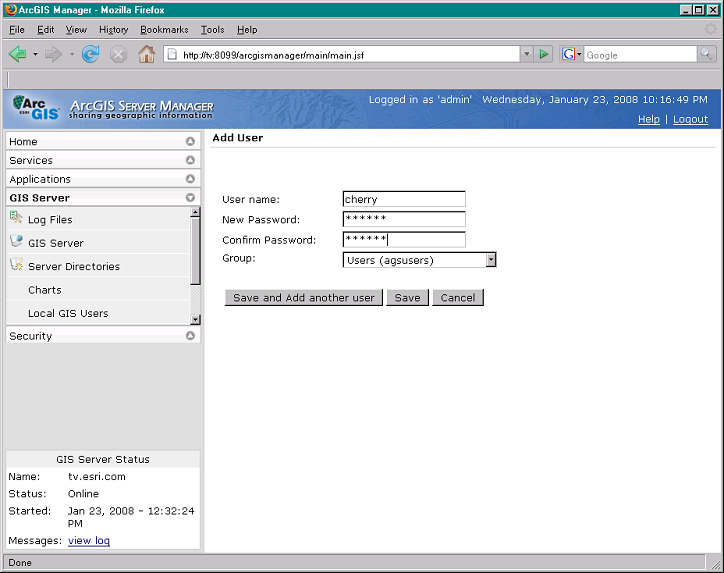724x573 pixels.
Task: Open the View menu
Action: (76, 30)
